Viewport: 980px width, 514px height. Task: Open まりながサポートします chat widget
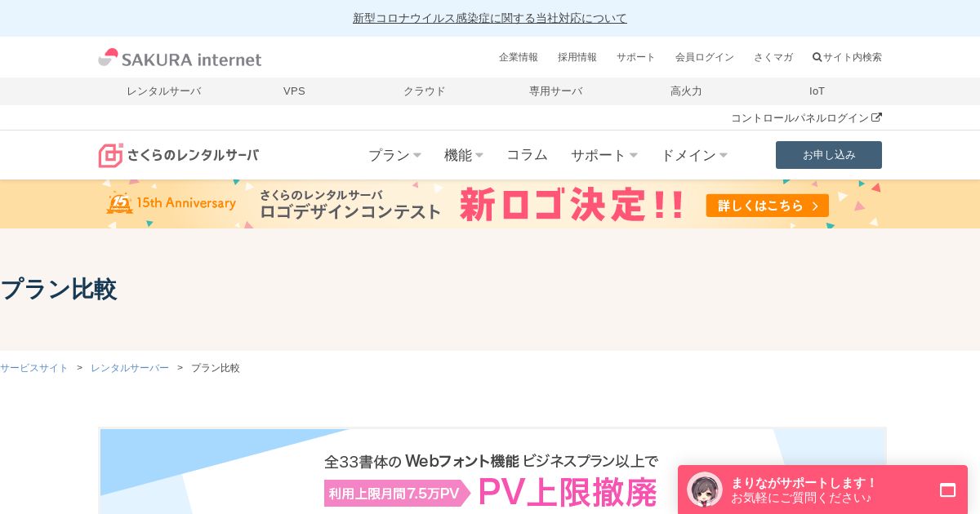[822, 490]
